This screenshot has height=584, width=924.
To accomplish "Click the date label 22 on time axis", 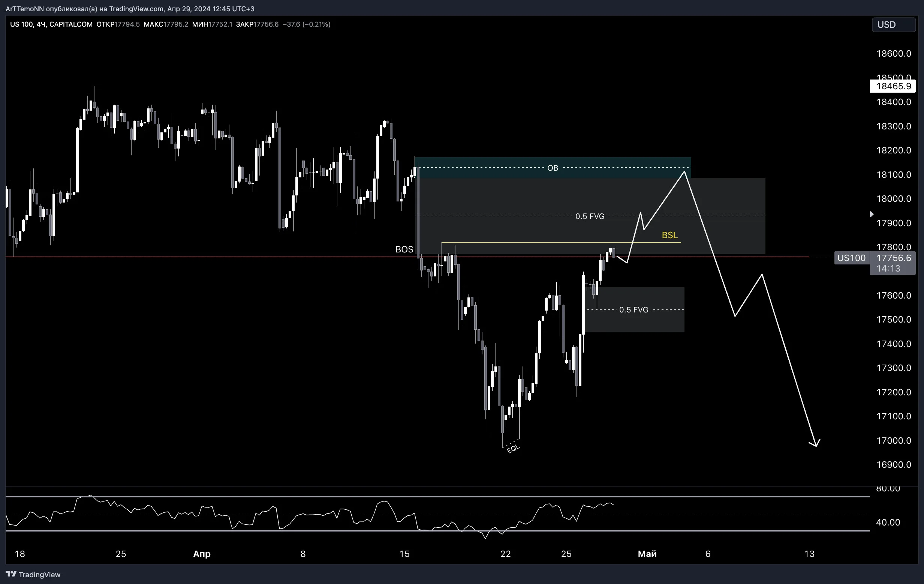I will coord(505,554).
